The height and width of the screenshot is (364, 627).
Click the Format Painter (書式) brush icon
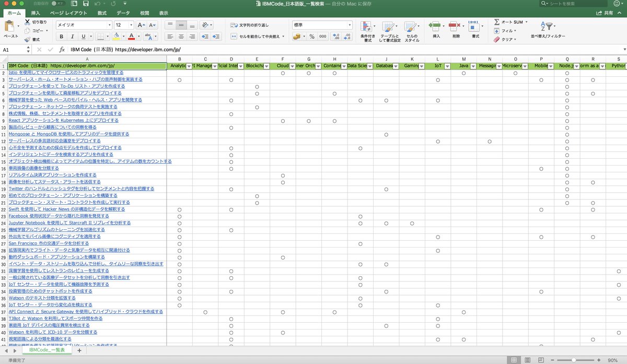27,39
